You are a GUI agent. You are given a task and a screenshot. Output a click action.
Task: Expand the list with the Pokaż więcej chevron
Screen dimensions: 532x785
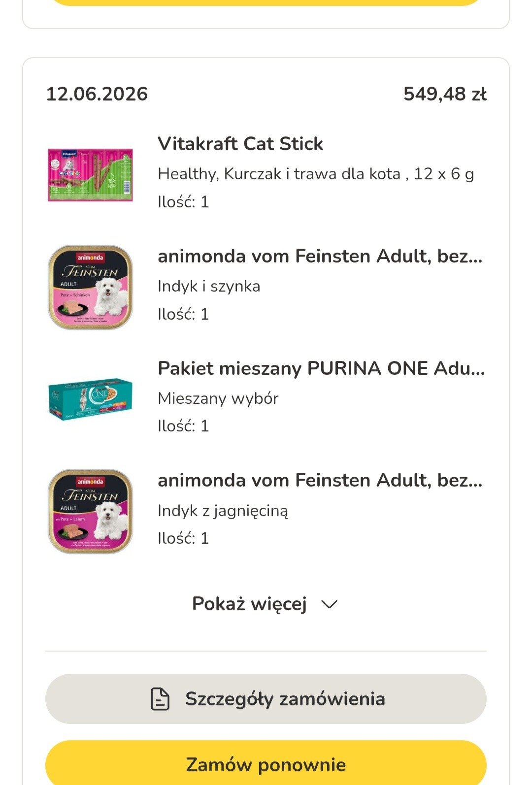(x=329, y=604)
